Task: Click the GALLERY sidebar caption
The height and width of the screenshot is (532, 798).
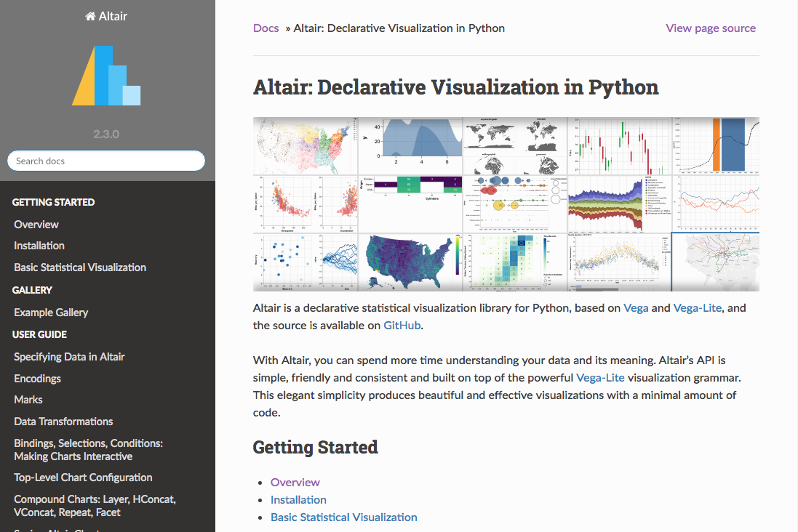Action: 32,291
